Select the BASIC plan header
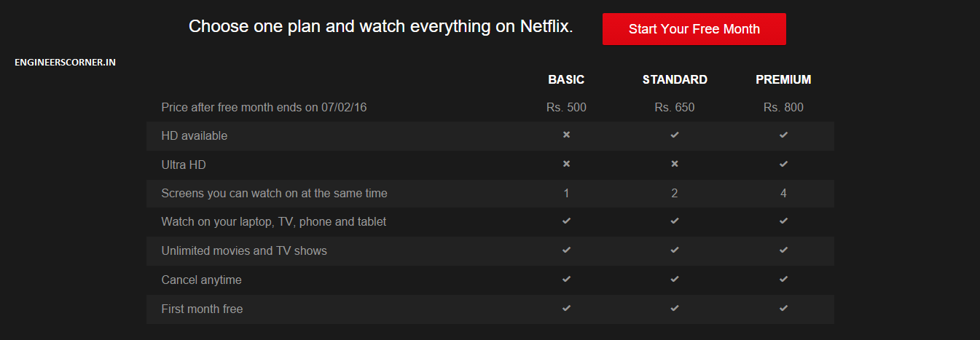 tap(566, 79)
